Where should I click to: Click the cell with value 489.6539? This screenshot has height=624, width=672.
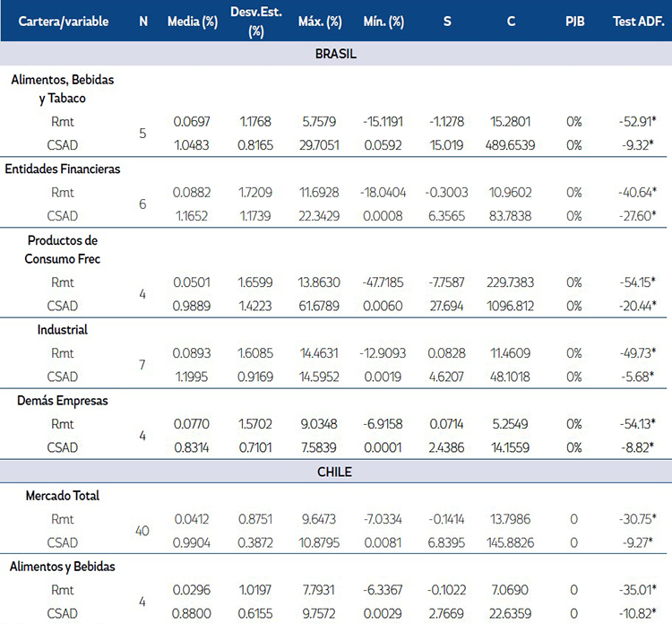click(x=511, y=144)
